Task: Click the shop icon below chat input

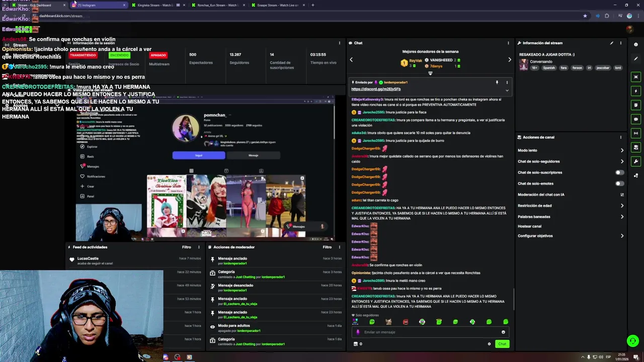Action: point(356,344)
